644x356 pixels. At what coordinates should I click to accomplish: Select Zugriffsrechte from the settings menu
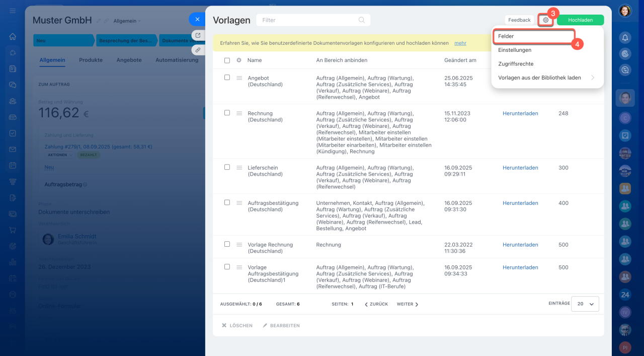pyautogui.click(x=516, y=64)
